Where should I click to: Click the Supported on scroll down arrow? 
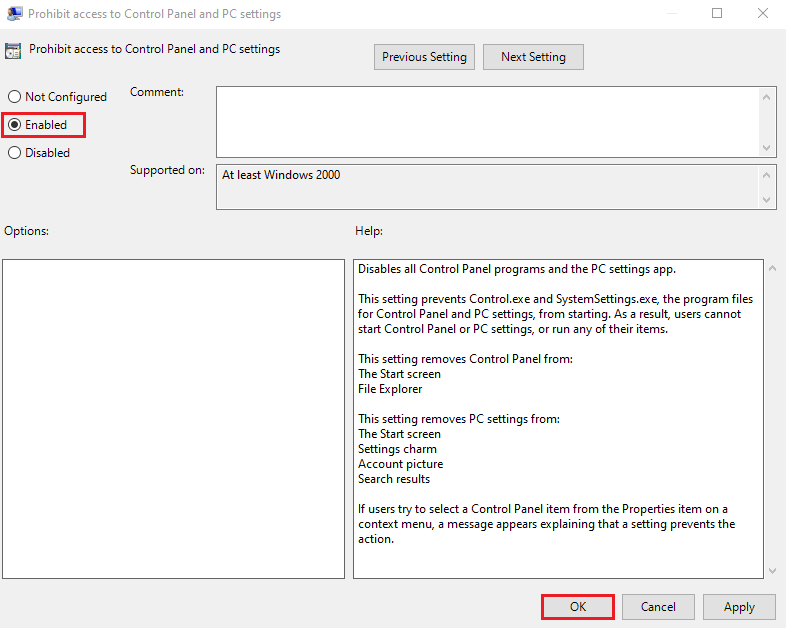pos(768,200)
